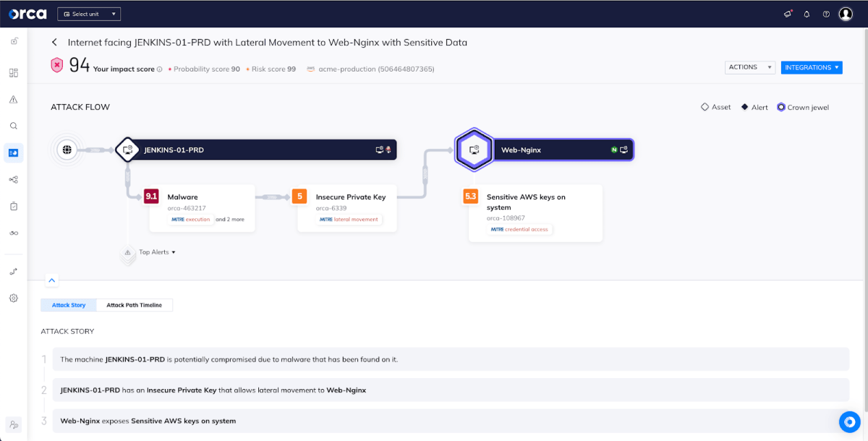Click the Asset legend item
Viewport: 868px width, 441px height.
716,107
